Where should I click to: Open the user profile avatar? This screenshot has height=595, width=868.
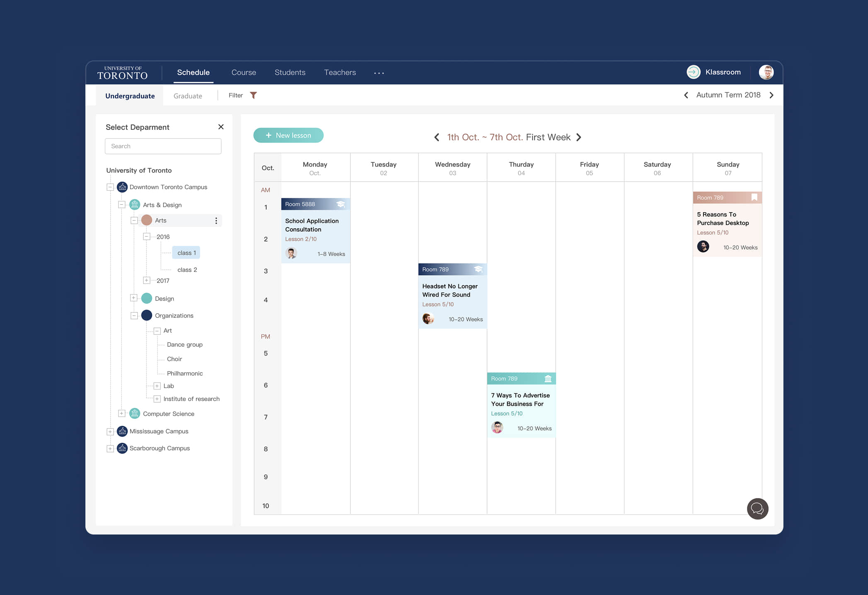point(766,72)
